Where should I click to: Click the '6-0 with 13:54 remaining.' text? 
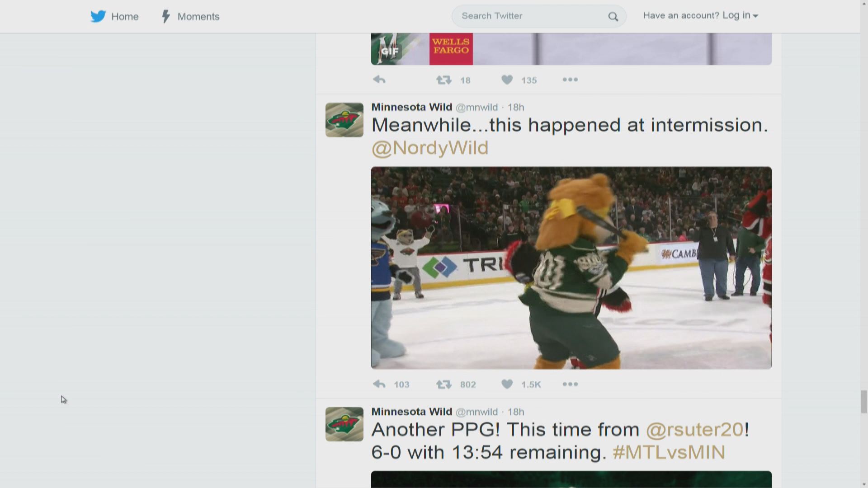[x=489, y=452]
